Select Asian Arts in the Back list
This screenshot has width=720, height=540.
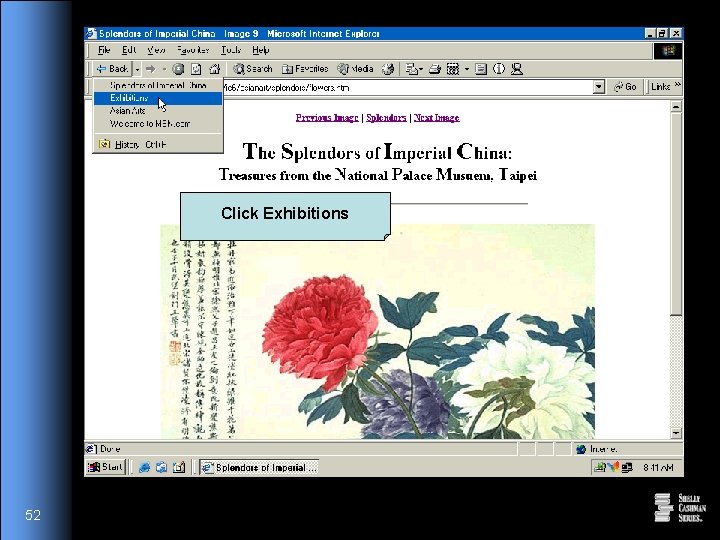tap(158, 111)
